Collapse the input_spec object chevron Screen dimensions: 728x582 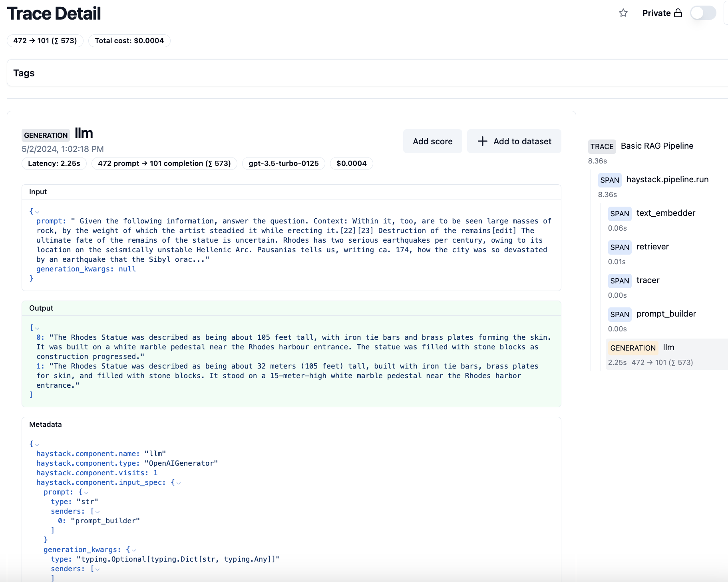(x=179, y=483)
